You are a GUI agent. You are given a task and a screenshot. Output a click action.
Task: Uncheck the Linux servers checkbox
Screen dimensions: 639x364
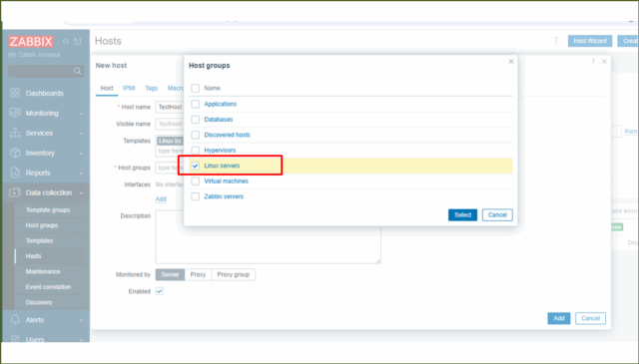click(x=196, y=166)
